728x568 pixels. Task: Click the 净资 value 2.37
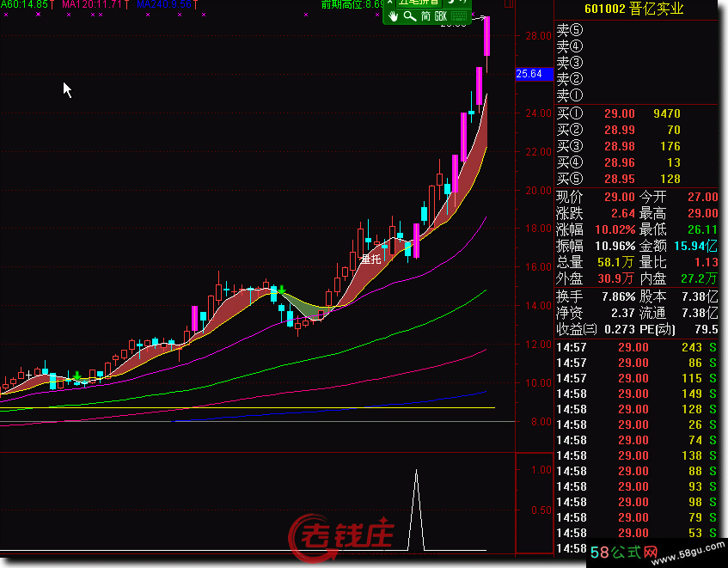622,314
